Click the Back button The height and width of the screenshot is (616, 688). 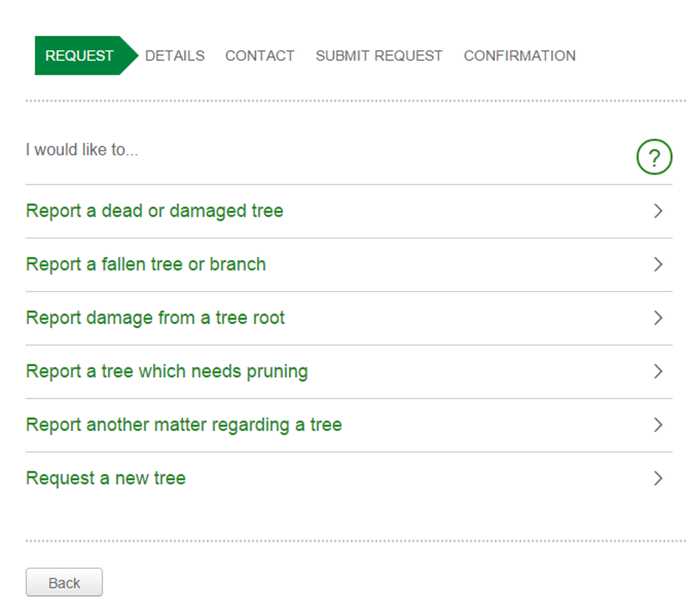click(64, 582)
